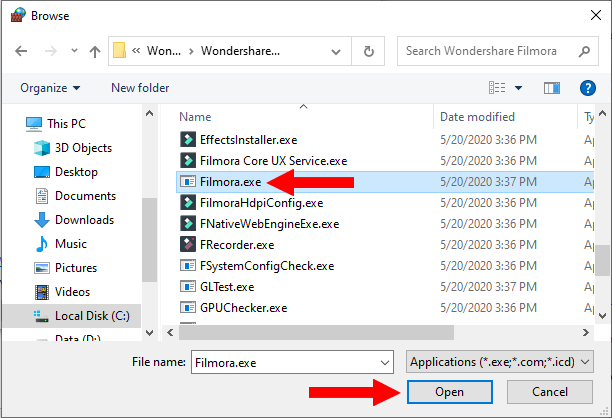The width and height of the screenshot is (612, 418).
Task: Click the search magnifier icon
Action: (x=584, y=51)
